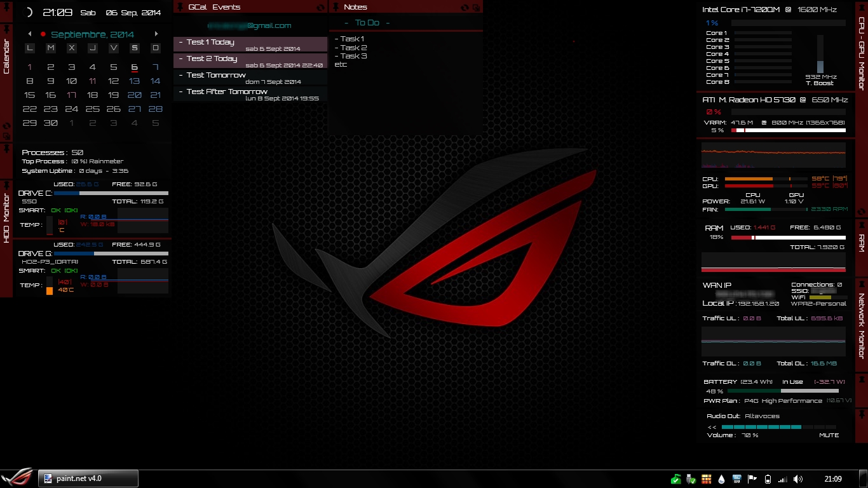Open the paint.net v4.0 taskbar button

pos(88,478)
